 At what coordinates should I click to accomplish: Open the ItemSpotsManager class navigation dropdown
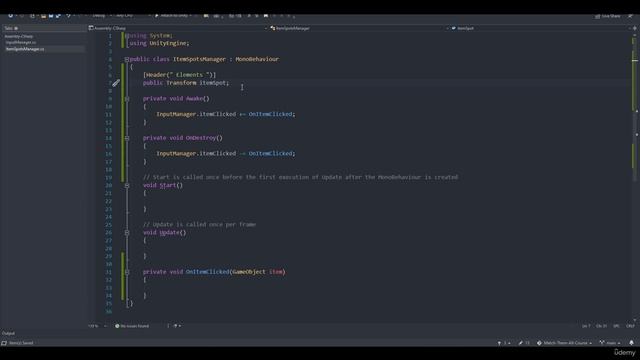coord(359,28)
